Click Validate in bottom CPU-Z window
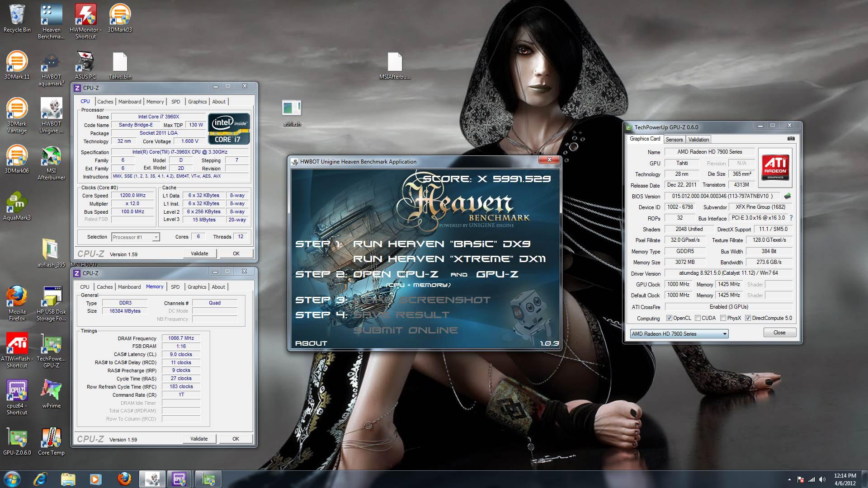This screenshot has width=868, height=488. pyautogui.click(x=199, y=439)
